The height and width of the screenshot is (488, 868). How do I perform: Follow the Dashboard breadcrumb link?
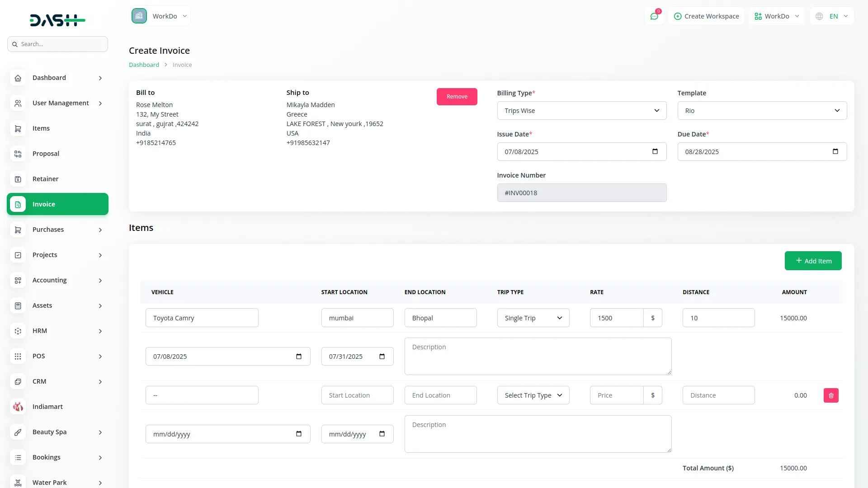click(x=144, y=65)
